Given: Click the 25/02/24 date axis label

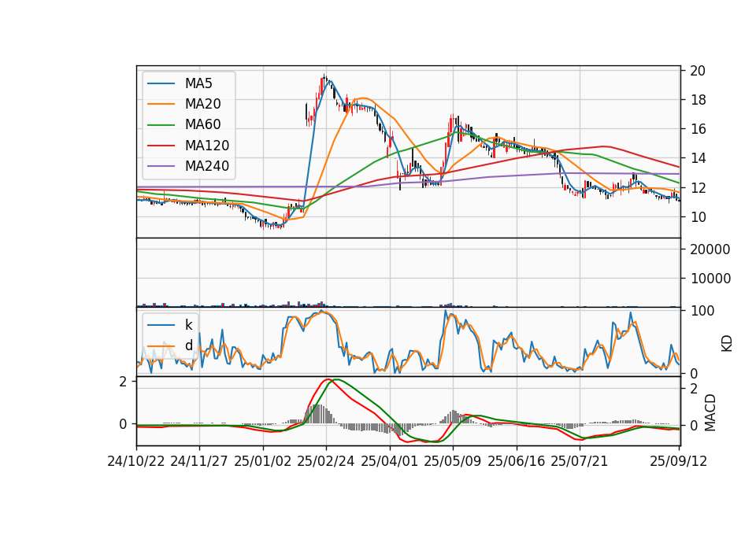Looking at the screenshot, I should (326, 461).
